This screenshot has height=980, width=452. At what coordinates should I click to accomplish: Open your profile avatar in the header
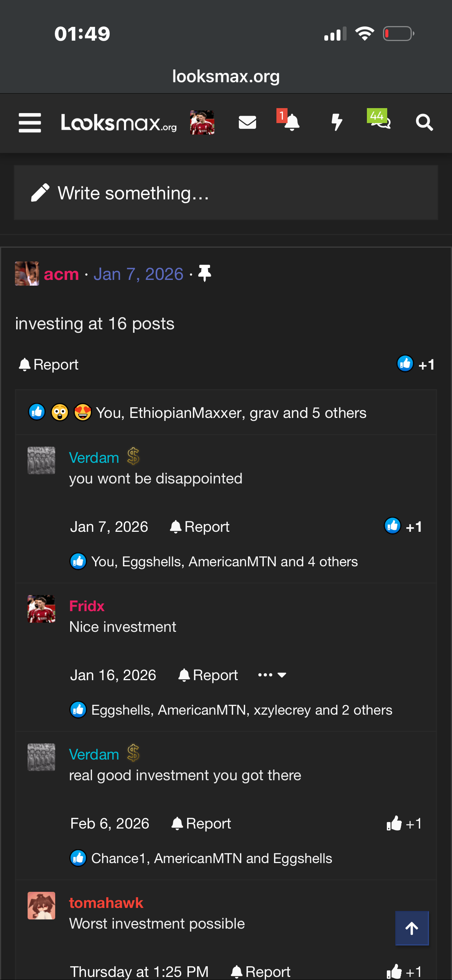click(x=202, y=122)
